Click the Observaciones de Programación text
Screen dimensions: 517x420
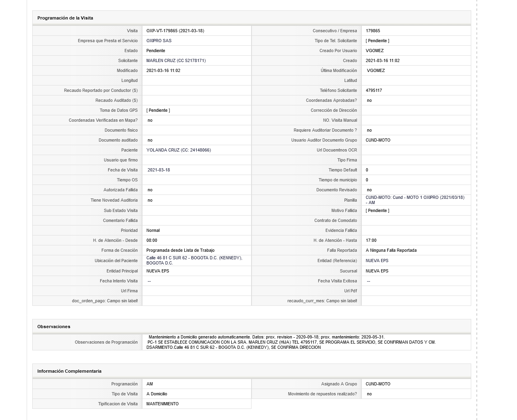pyautogui.click(x=291, y=342)
